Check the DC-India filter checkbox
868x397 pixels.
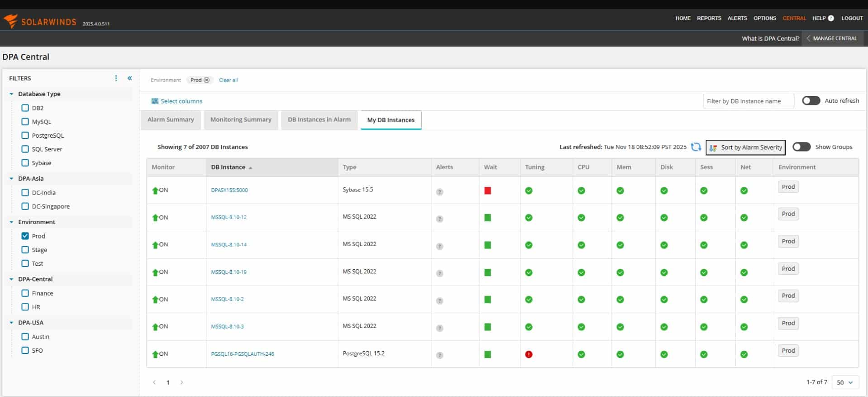pos(25,192)
